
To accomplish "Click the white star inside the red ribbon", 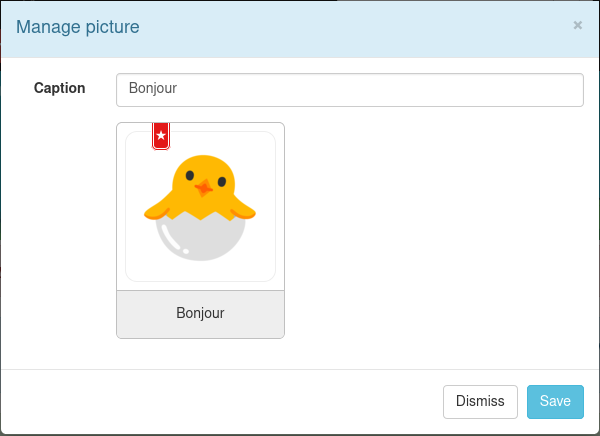I will pos(160,136).
